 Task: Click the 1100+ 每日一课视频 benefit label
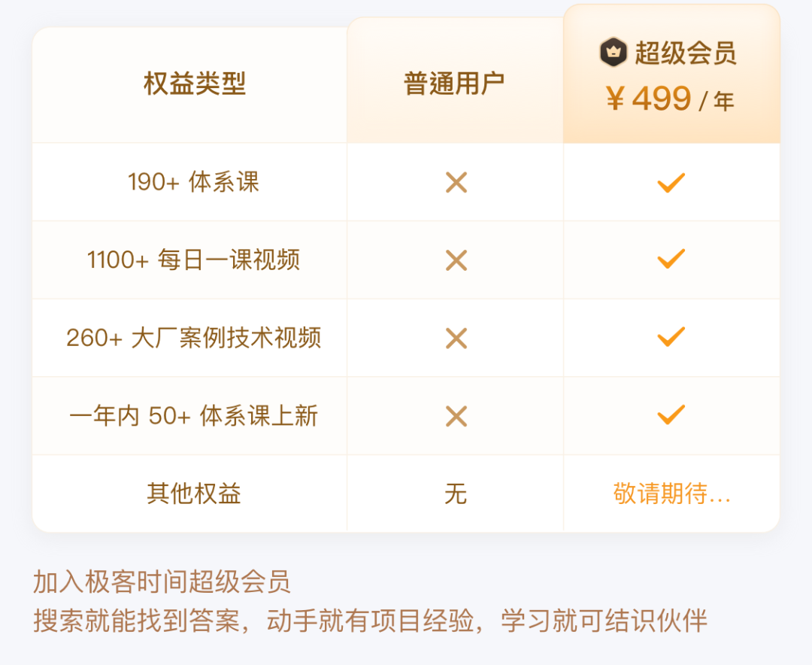click(193, 260)
